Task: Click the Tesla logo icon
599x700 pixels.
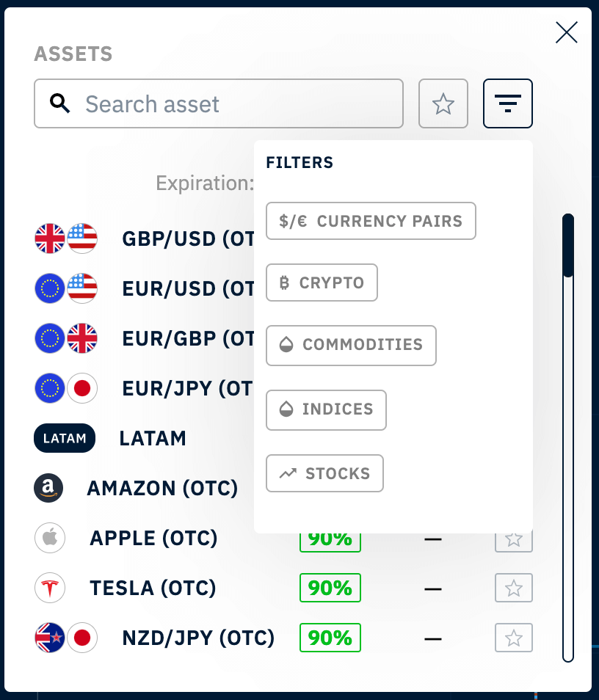Action: tap(50, 588)
